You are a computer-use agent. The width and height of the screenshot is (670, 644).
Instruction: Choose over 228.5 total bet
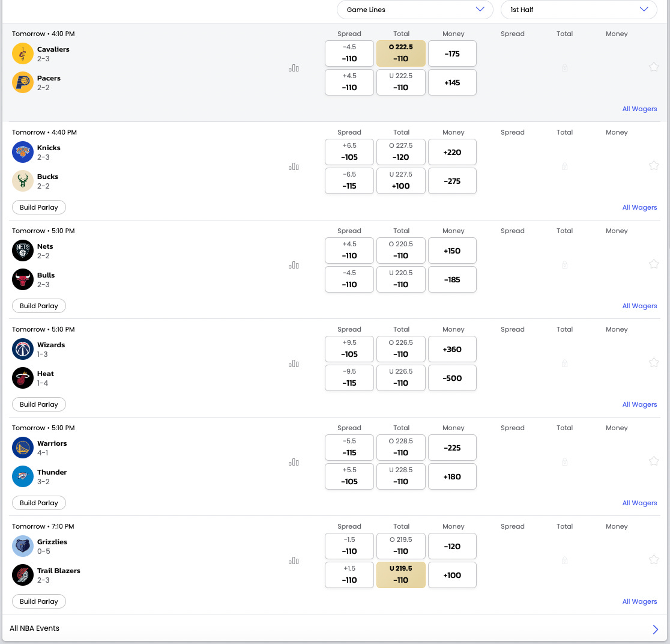pos(401,448)
